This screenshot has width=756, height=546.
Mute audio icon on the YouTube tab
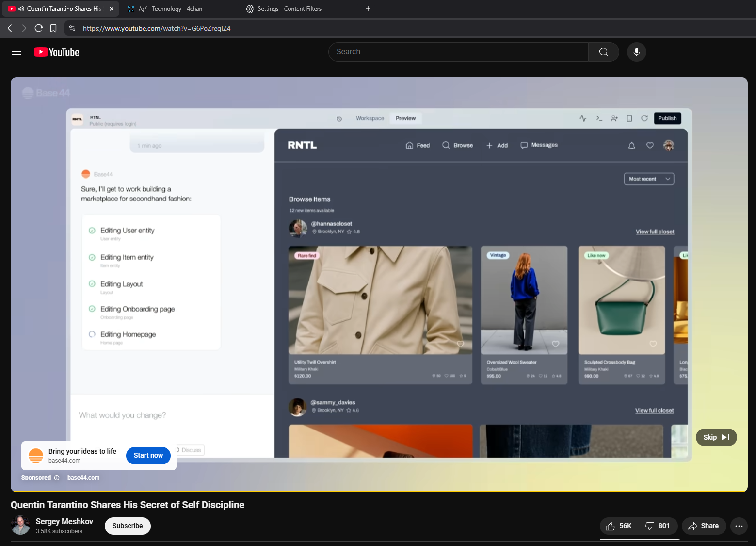[21, 9]
